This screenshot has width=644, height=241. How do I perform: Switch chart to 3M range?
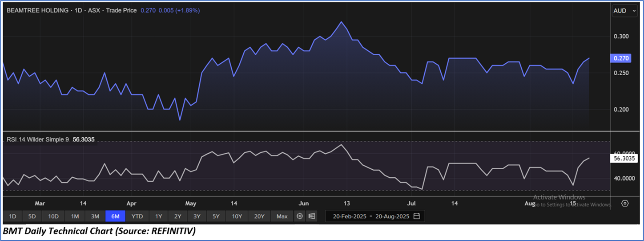tap(95, 216)
